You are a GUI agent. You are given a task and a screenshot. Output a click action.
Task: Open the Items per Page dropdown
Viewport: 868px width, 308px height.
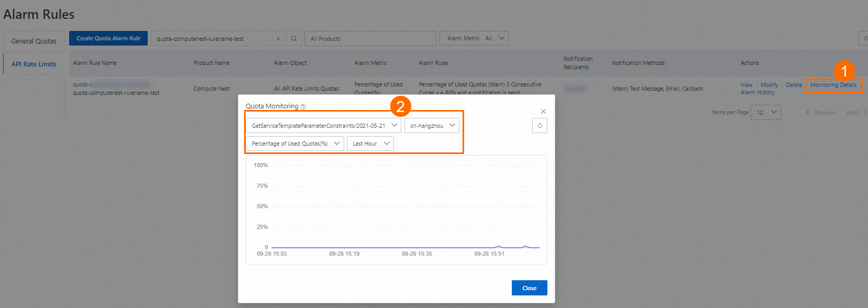[x=766, y=113]
